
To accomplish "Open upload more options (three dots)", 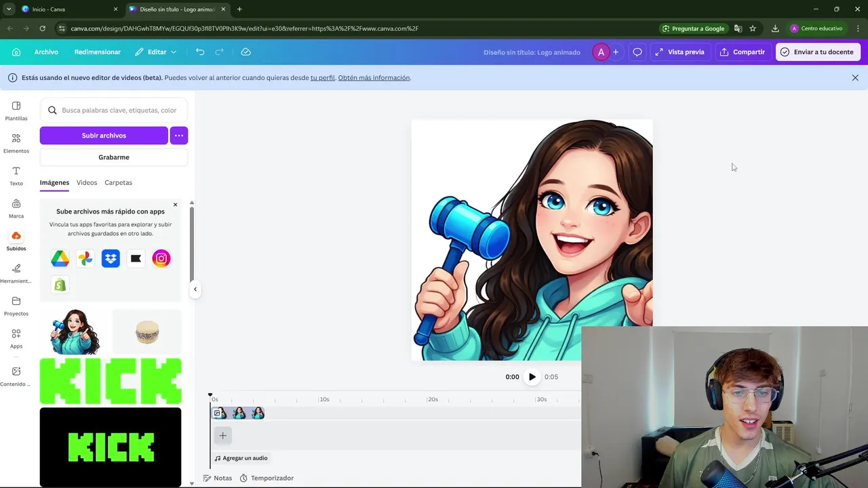I will (x=179, y=136).
